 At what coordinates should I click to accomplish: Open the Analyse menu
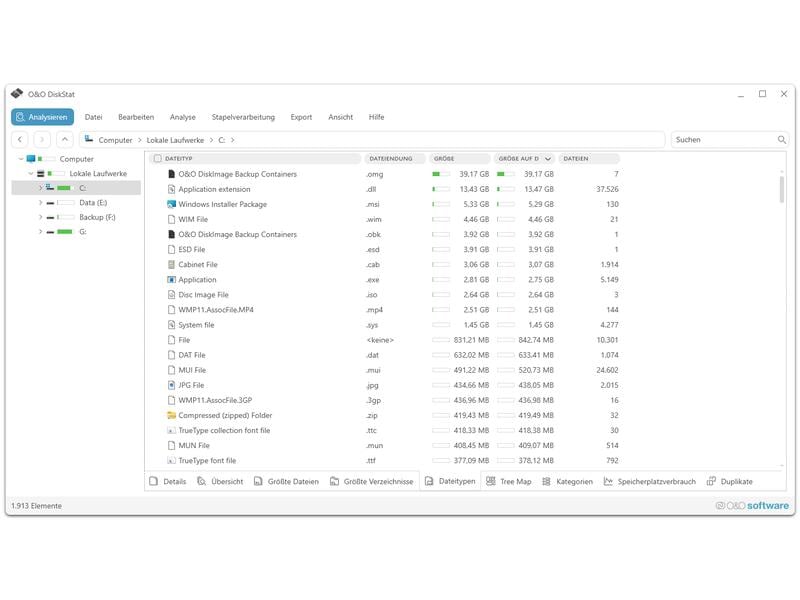click(183, 117)
